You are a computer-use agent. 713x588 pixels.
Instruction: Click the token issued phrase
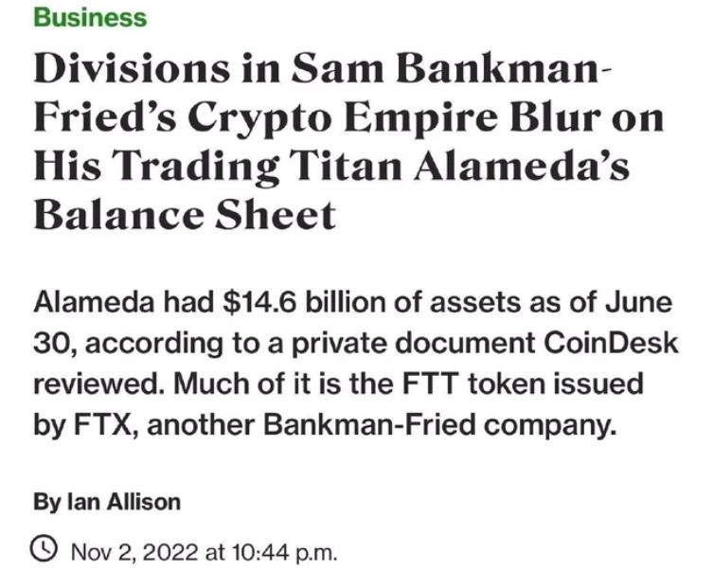tap(556, 383)
